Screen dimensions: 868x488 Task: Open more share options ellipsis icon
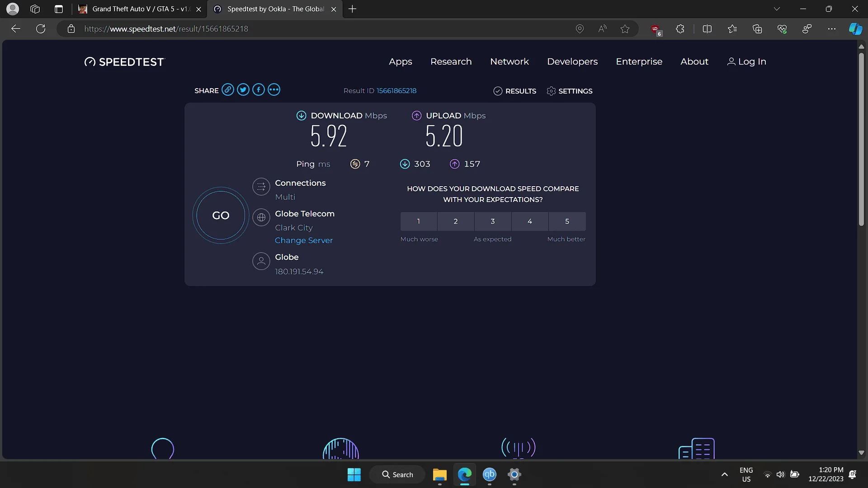pos(274,90)
